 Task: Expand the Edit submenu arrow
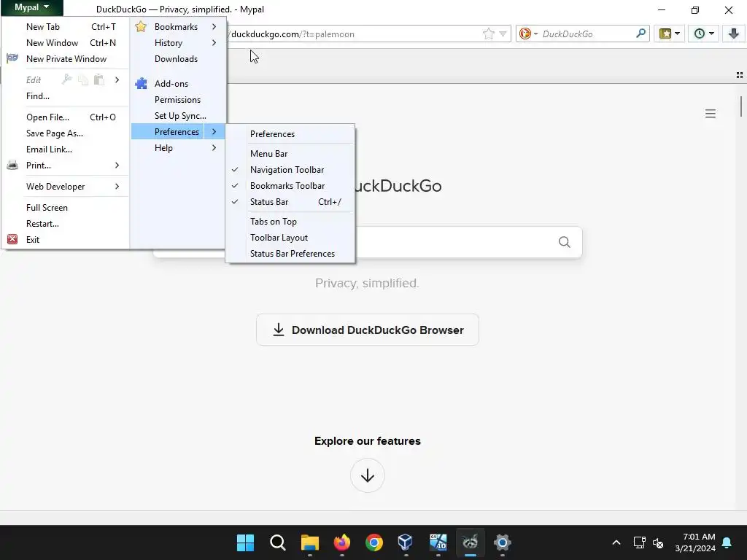click(117, 79)
